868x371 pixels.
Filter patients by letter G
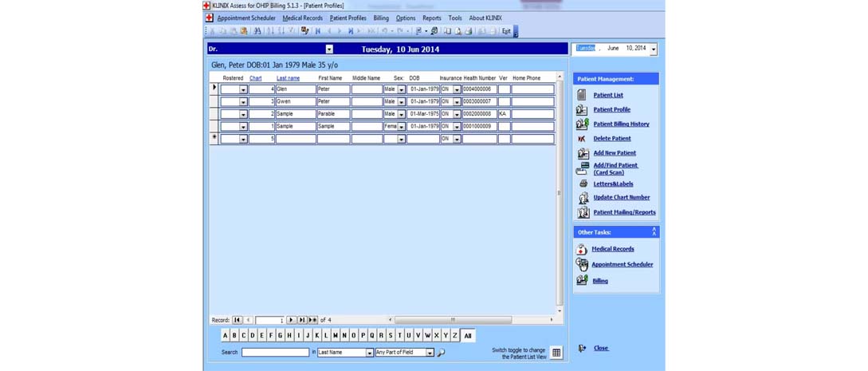click(x=280, y=336)
